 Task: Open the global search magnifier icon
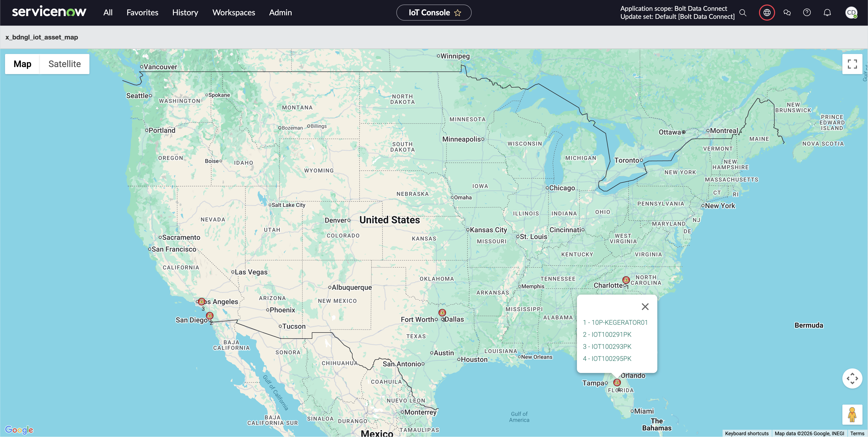(743, 13)
